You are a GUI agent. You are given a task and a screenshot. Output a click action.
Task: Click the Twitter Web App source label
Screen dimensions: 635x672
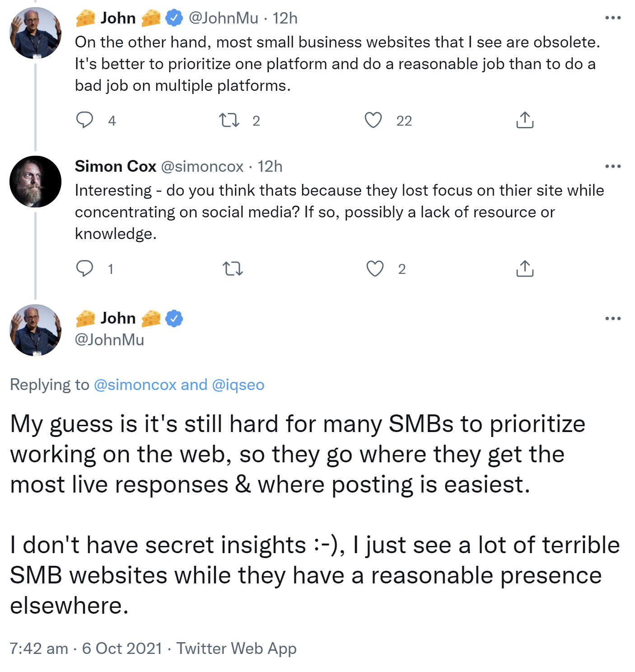coord(236,649)
